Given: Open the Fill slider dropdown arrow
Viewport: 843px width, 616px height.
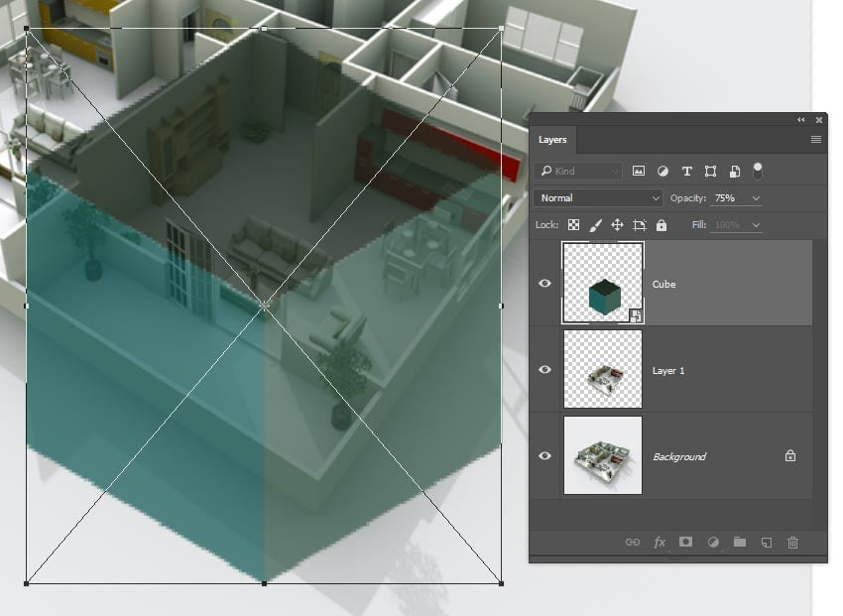Looking at the screenshot, I should (756, 225).
